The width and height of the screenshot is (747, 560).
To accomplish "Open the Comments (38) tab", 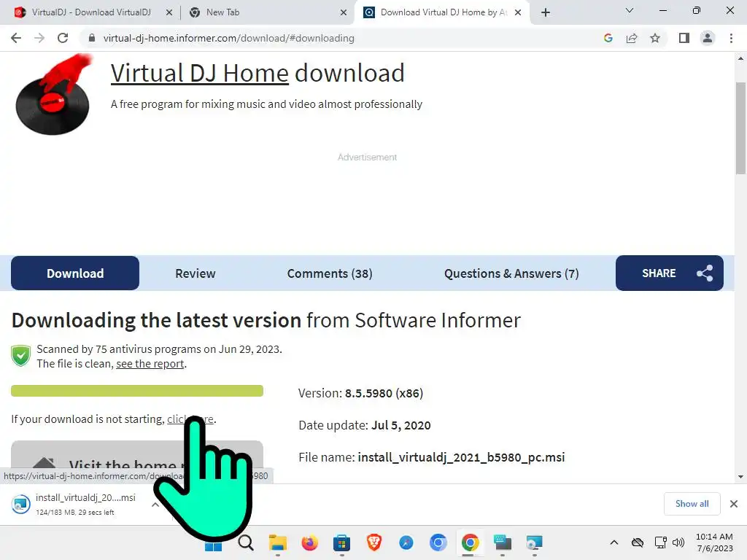I will pos(330,273).
